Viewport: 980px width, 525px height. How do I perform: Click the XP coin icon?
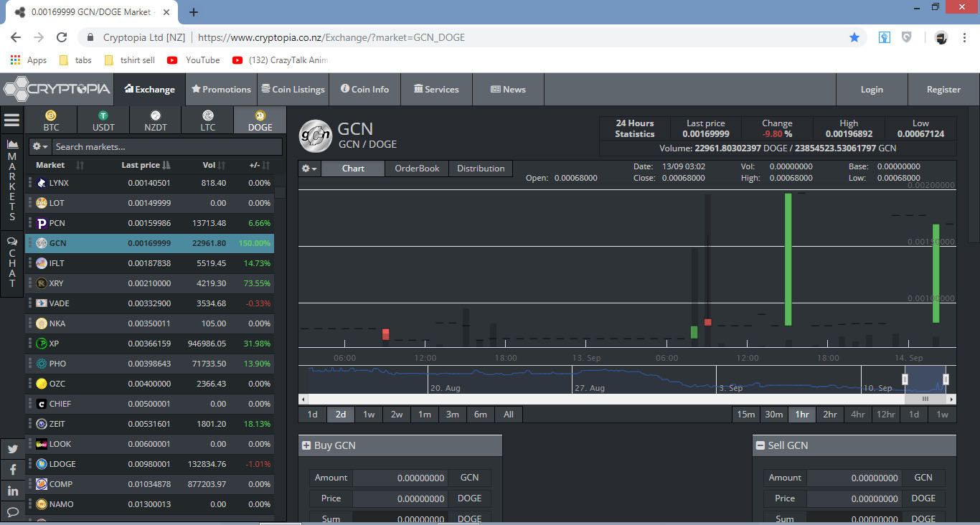42,344
